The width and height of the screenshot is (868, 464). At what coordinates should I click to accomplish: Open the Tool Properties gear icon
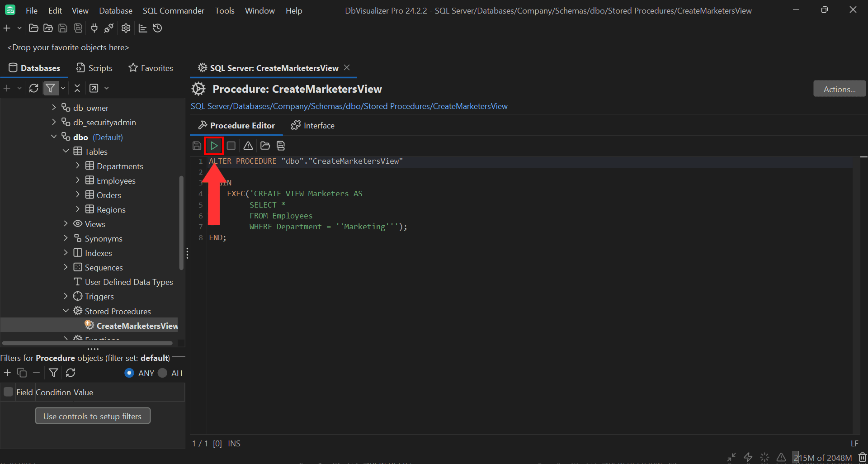[125, 28]
